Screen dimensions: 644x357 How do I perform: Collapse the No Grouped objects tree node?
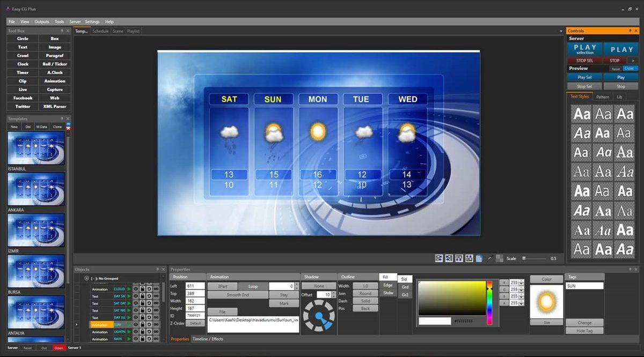point(86,278)
